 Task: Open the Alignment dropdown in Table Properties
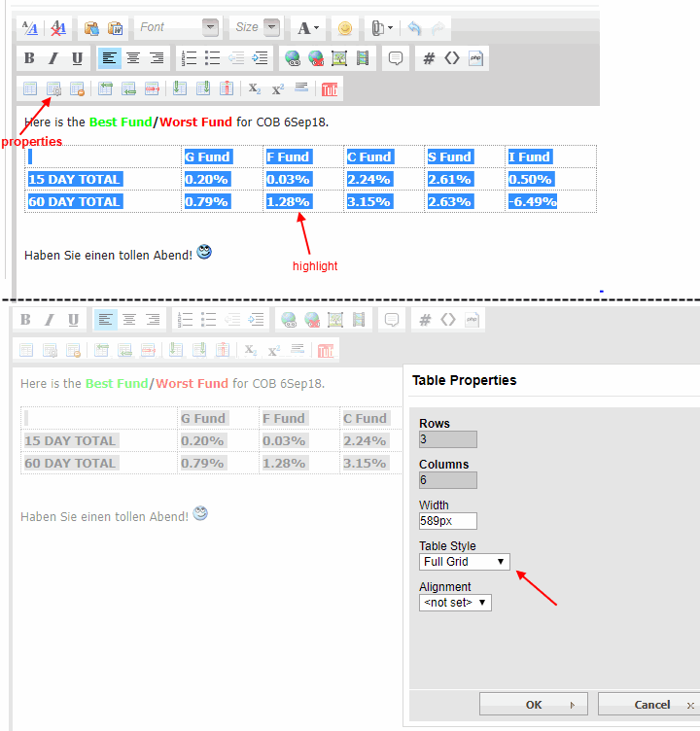455,603
